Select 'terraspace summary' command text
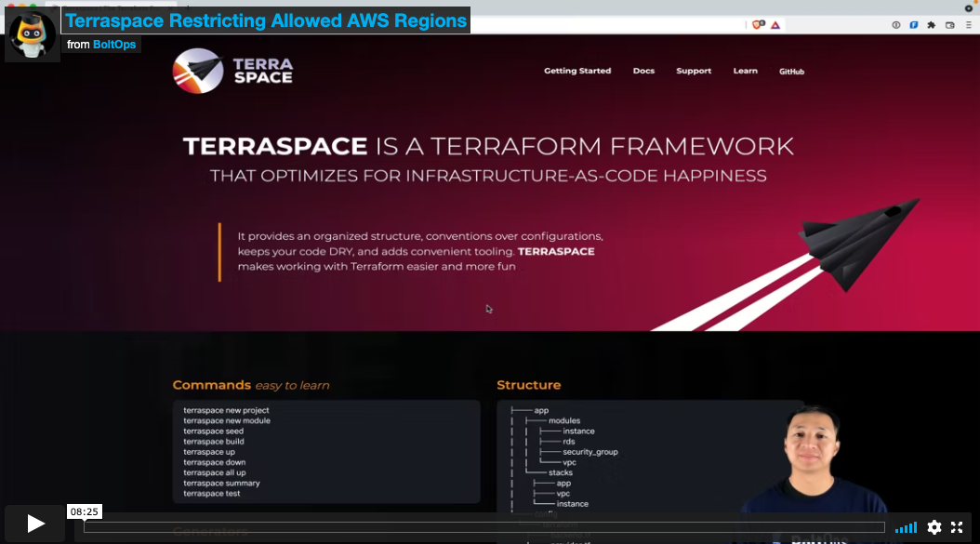 [x=221, y=484]
